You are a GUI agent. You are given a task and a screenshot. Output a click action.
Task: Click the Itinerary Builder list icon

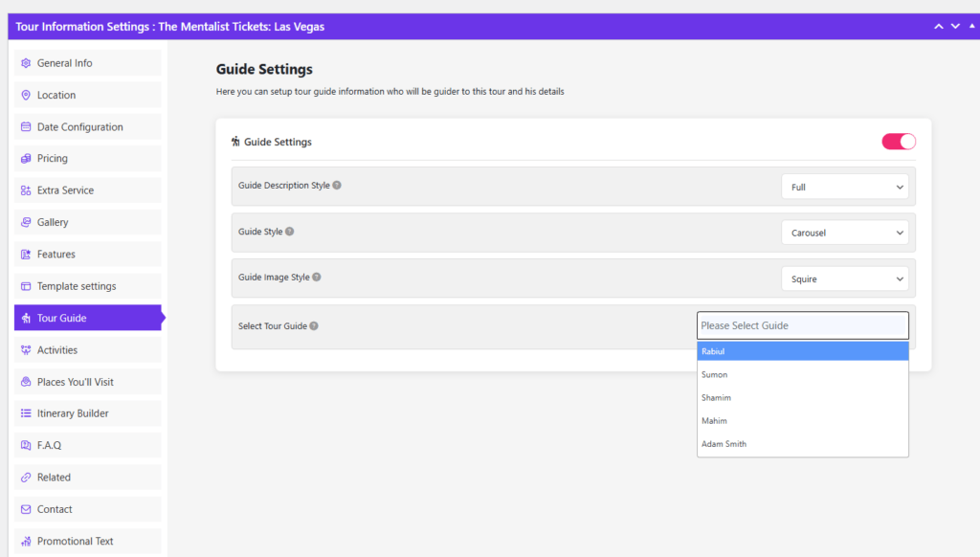[24, 413]
